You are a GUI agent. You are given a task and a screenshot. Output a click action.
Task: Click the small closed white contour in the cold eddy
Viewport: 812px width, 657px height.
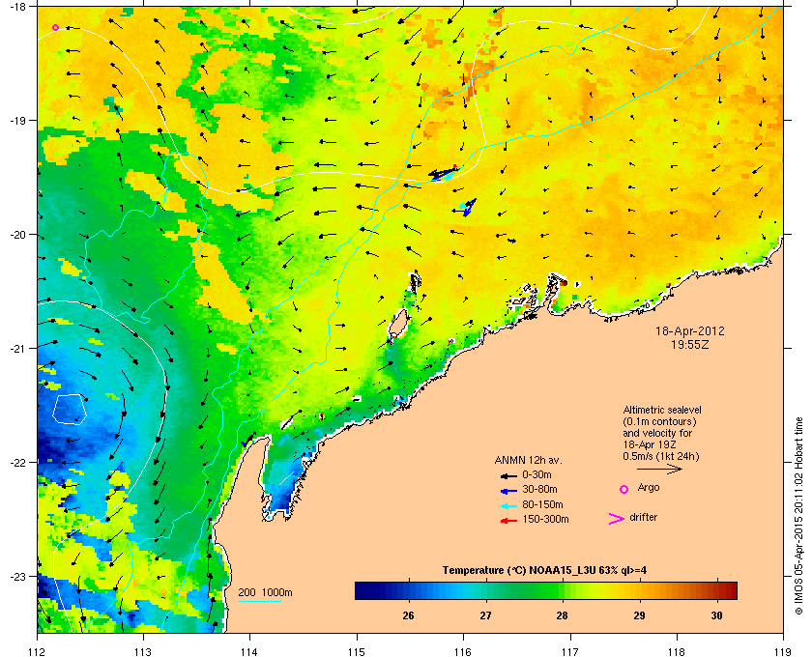tap(70, 410)
